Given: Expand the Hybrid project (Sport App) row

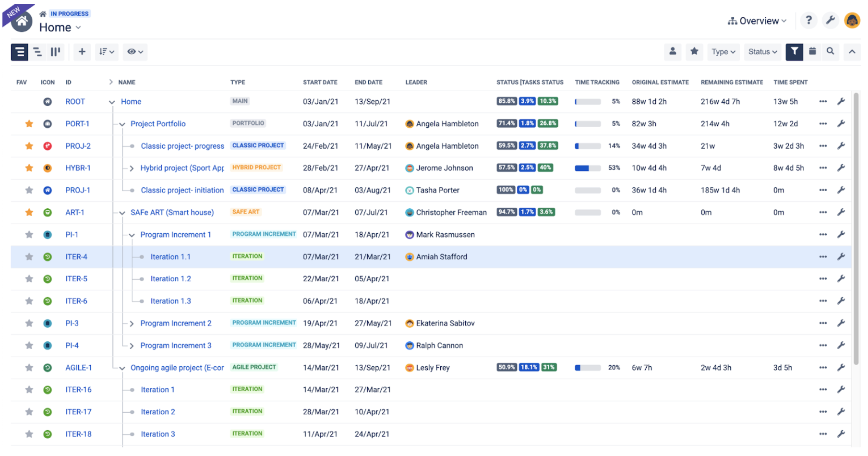Looking at the screenshot, I should coord(131,168).
